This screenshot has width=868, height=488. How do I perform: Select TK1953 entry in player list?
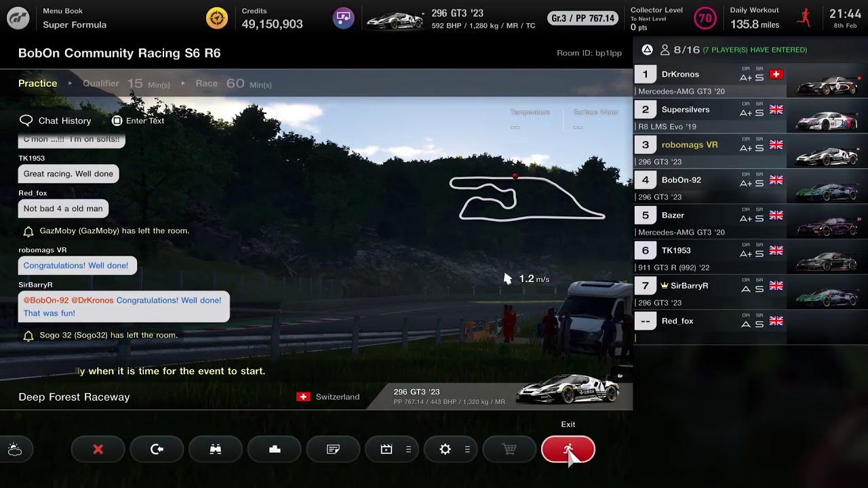point(751,257)
